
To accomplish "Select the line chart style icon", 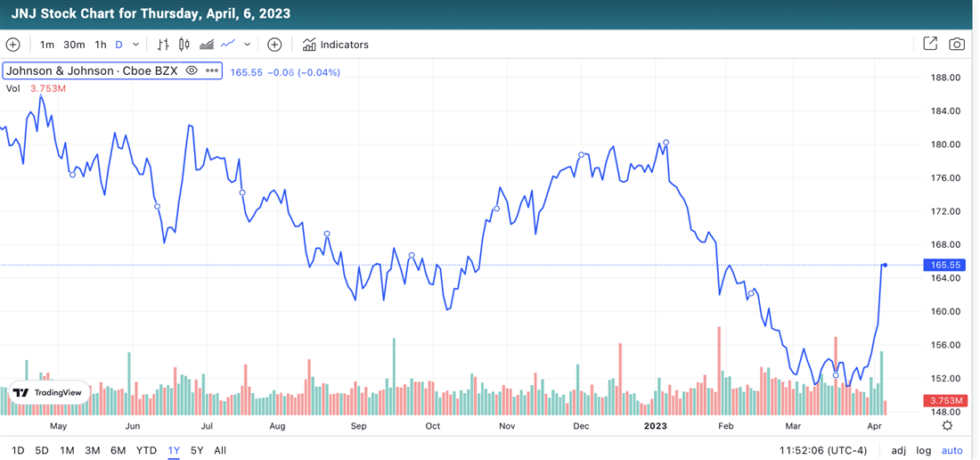I will click(x=228, y=45).
